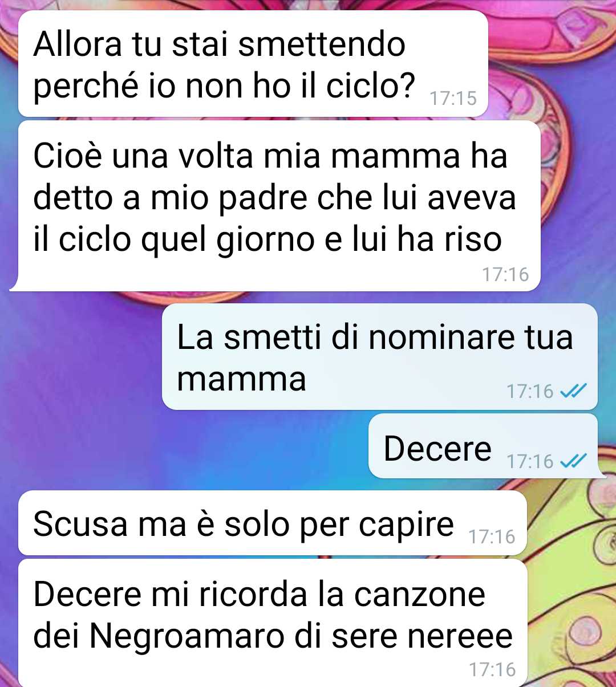Select the message mentioning Negroamaro song
Viewport: 616px width, 687px height.
pos(273,623)
